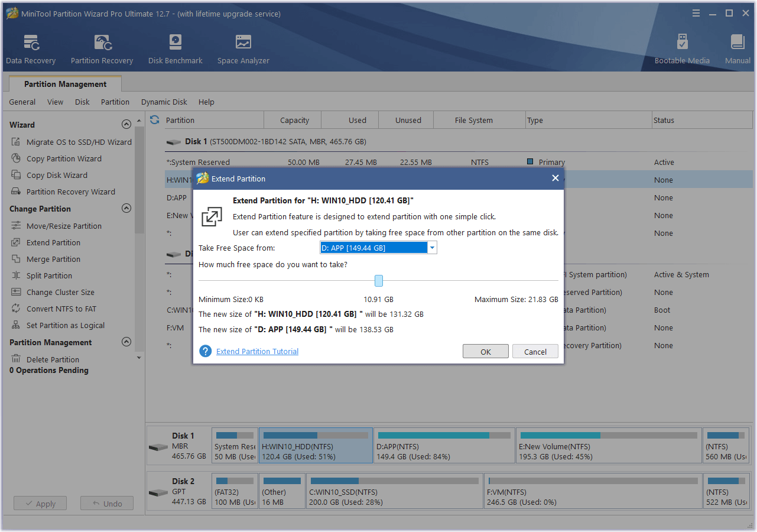This screenshot has width=757, height=532.
Task: Click the Partition Recovery Wizard sidebar icon
Action: tap(16, 192)
